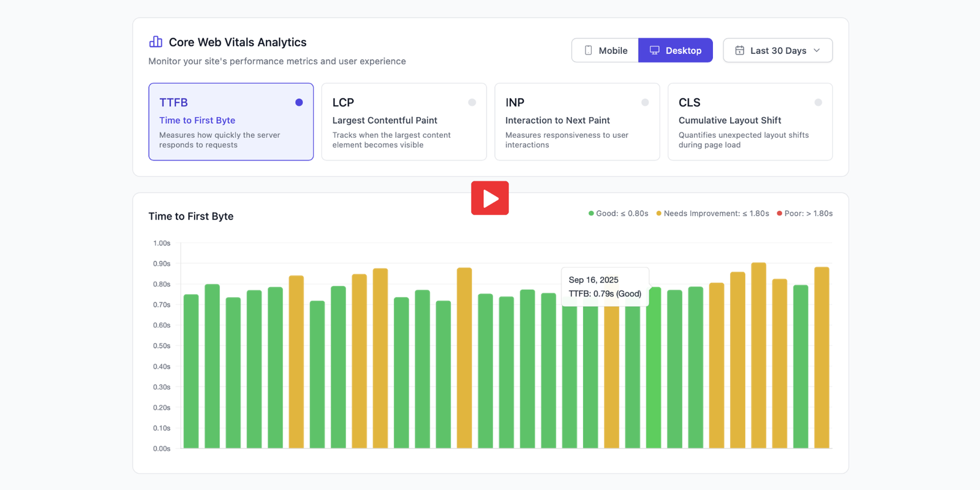Screen dimensions: 980x490
Task: Click Interaction to Next Paint subtitle
Action: [557, 121]
